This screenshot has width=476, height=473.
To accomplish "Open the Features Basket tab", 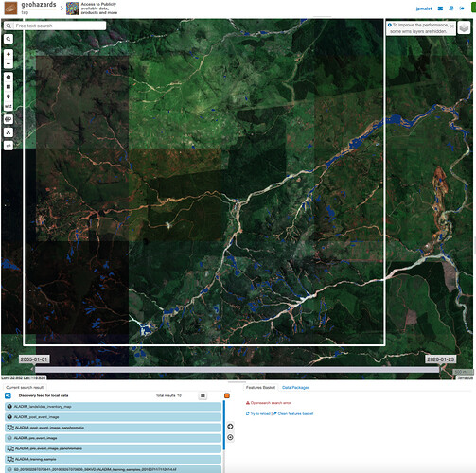I will (x=260, y=387).
